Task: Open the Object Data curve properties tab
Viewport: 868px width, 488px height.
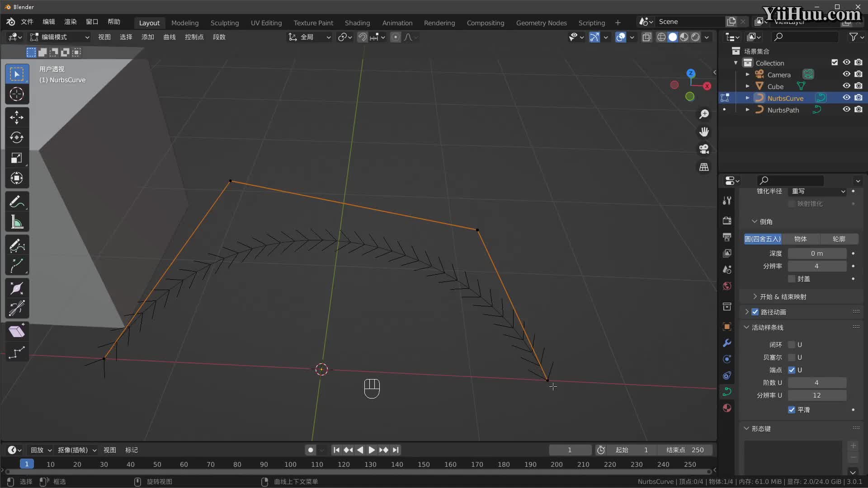Action: 727,392
